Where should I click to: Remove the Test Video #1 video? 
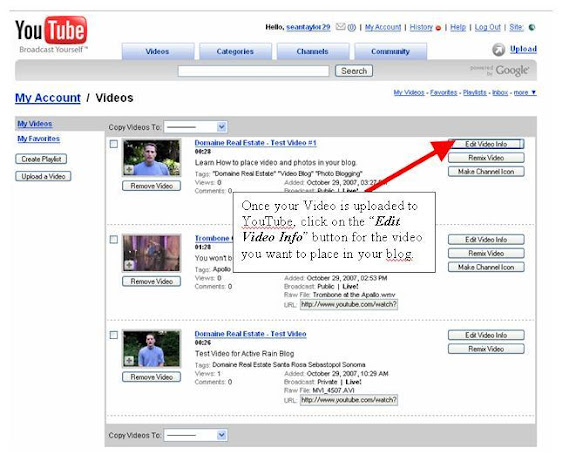151,186
